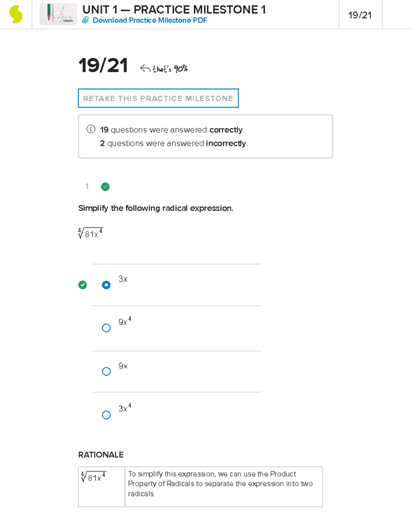The width and height of the screenshot is (411, 532).
Task: Click the RATIONALE heading
Action: [x=101, y=455]
